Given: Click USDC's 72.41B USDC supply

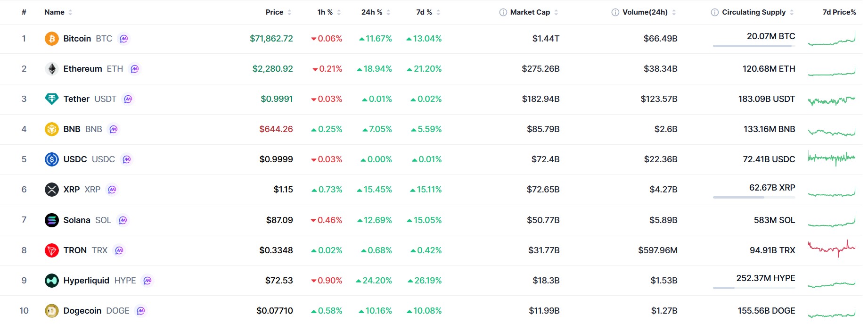Looking at the screenshot, I should tap(769, 159).
